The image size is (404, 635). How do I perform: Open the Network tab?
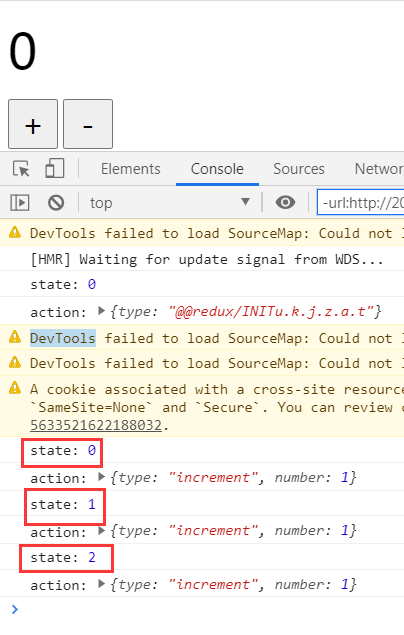click(379, 169)
